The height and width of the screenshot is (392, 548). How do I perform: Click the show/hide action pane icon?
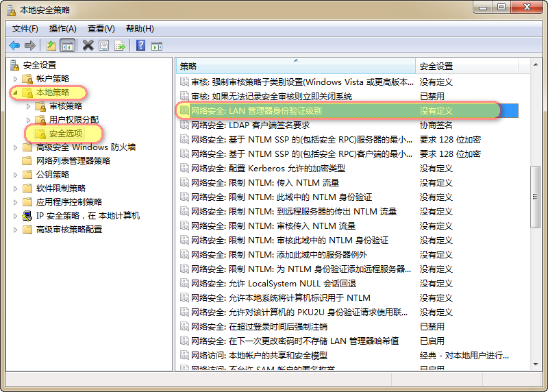click(x=156, y=46)
